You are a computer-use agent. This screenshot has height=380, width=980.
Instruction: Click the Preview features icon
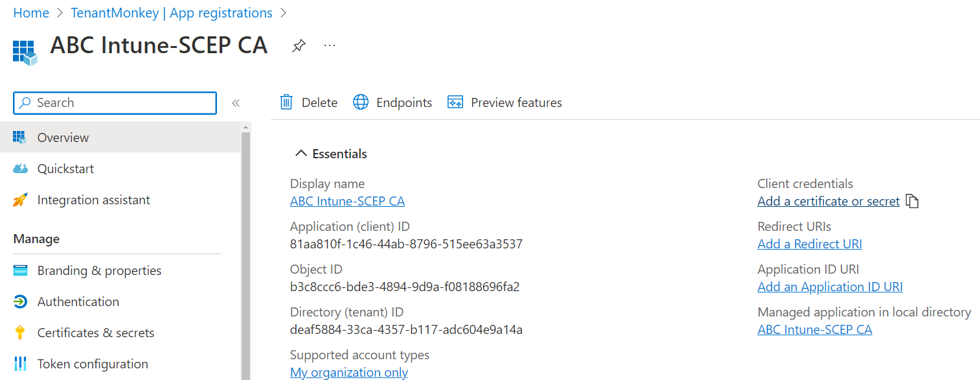pos(455,102)
